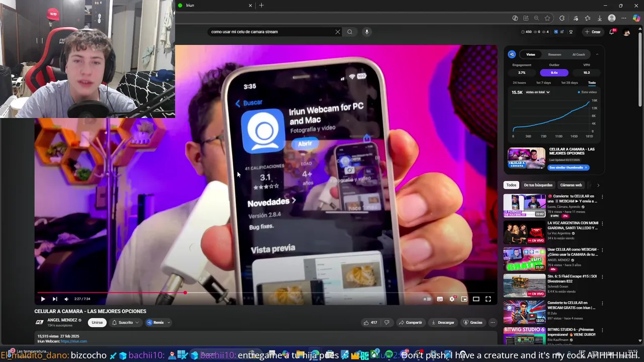Select the Todos filter chip
Image resolution: width=644 pixels, height=362 pixels.
[x=511, y=185]
